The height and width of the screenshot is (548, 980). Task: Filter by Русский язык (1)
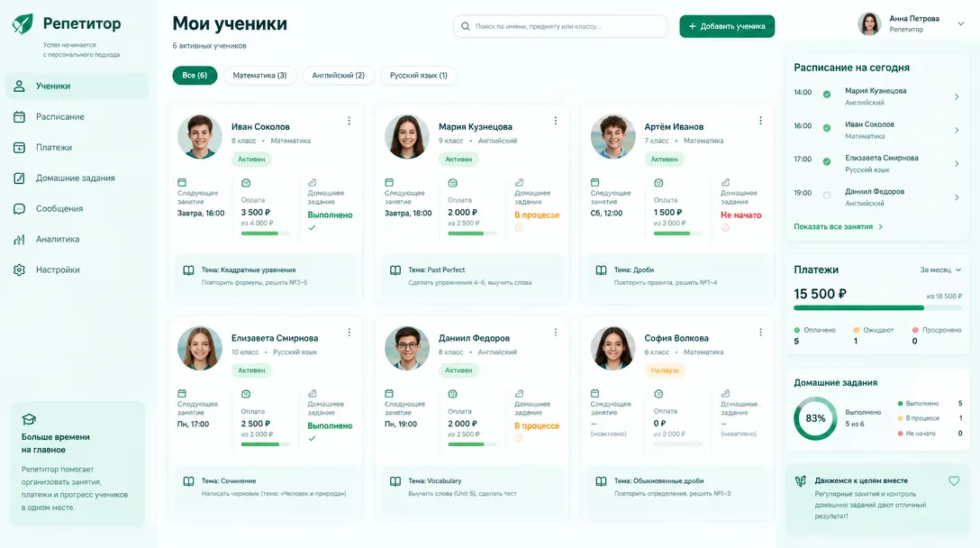pos(418,75)
